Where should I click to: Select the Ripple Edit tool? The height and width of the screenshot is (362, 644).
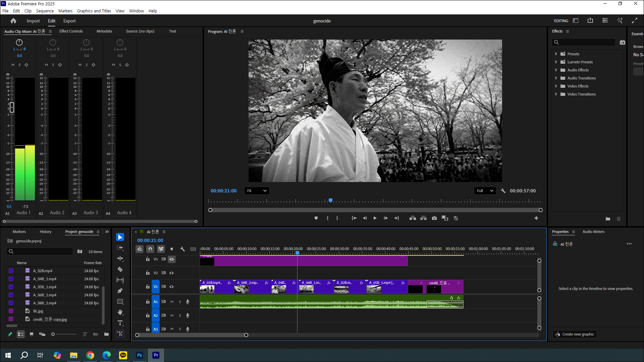coord(120,259)
